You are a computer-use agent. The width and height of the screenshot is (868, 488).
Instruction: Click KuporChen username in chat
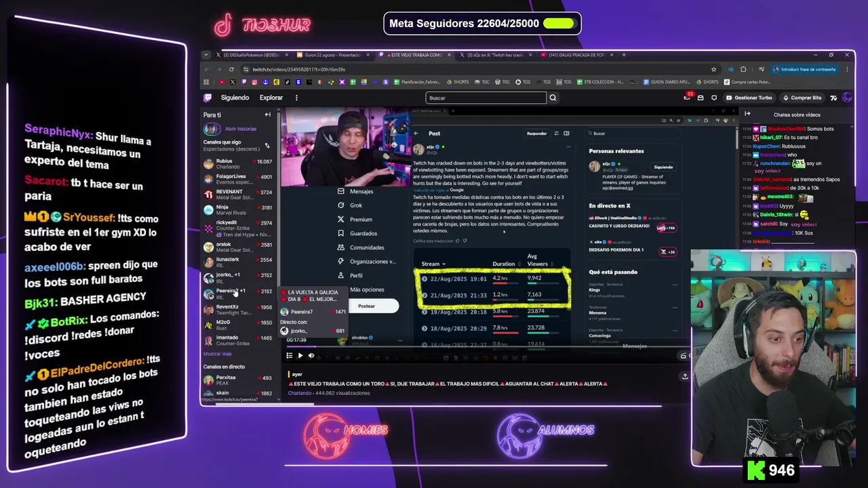(x=766, y=146)
